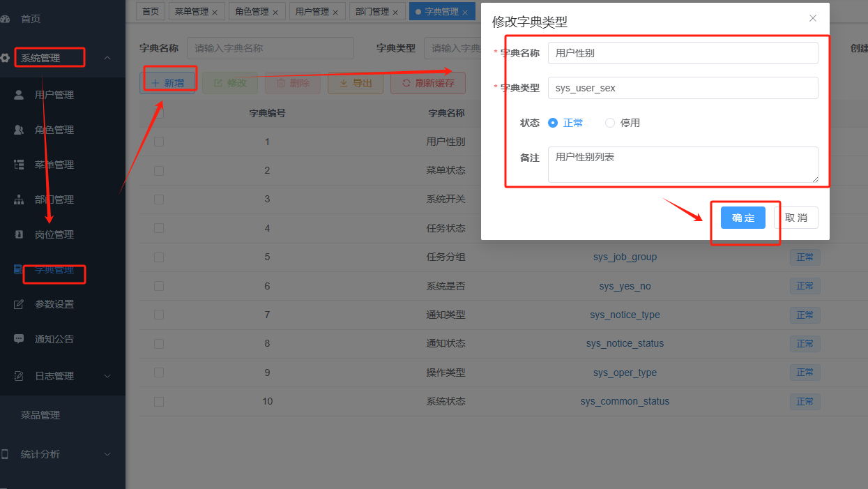Click the 统计分析 phone icon

click(4, 454)
